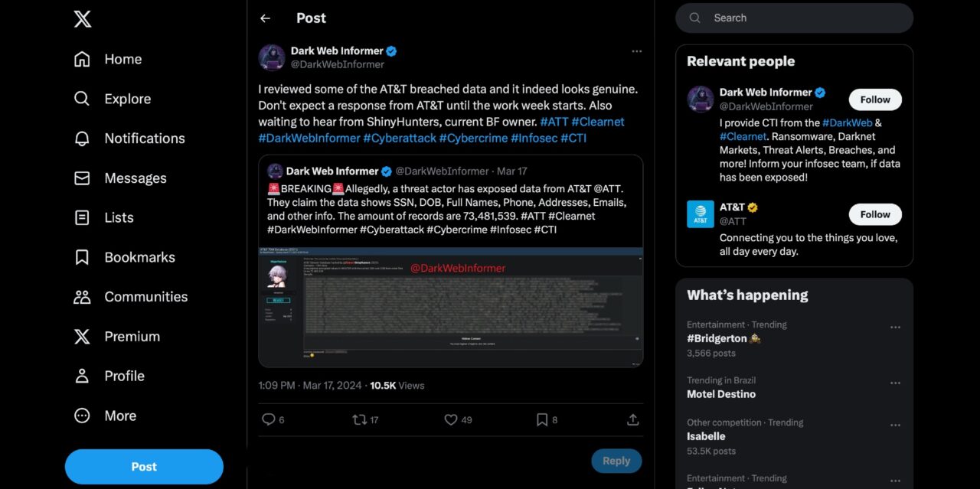Share the post via share icon
This screenshot has height=489, width=980.
point(632,419)
